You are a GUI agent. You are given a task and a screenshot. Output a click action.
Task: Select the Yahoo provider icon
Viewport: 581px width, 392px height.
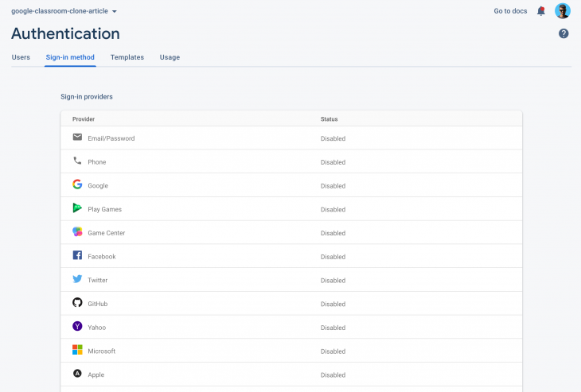coord(77,326)
